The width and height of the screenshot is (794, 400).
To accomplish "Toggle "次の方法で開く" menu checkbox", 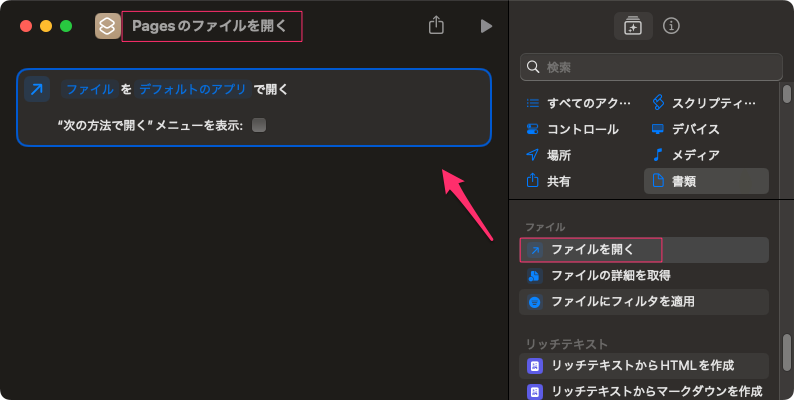I will (x=259, y=125).
